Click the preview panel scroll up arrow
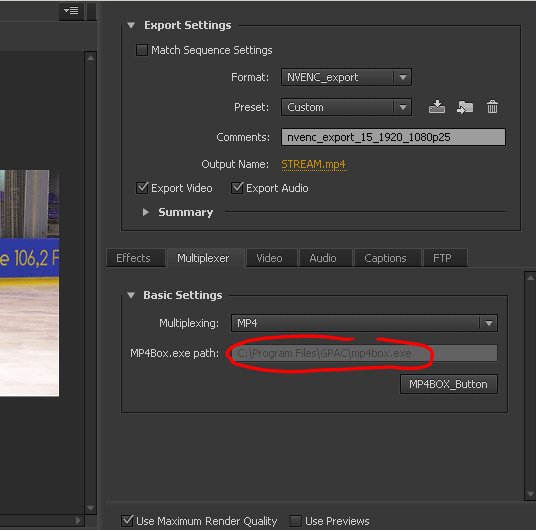The width and height of the screenshot is (536, 530). coord(91,58)
